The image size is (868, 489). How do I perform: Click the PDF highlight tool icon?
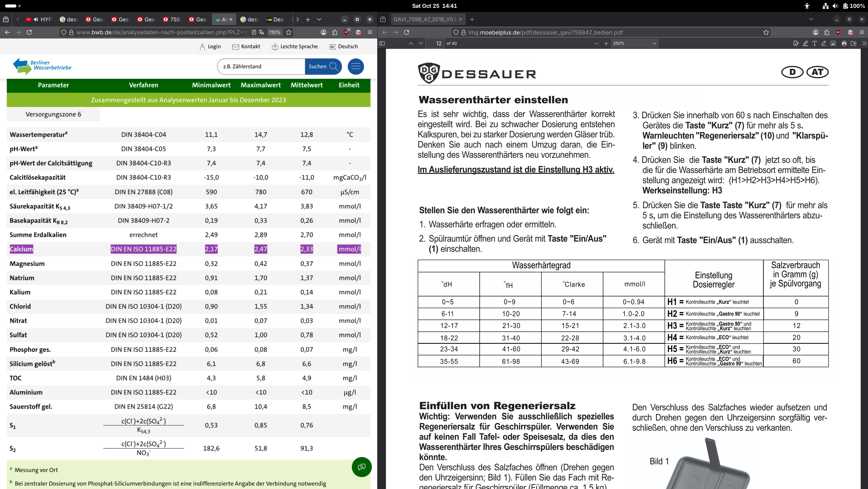805,43
